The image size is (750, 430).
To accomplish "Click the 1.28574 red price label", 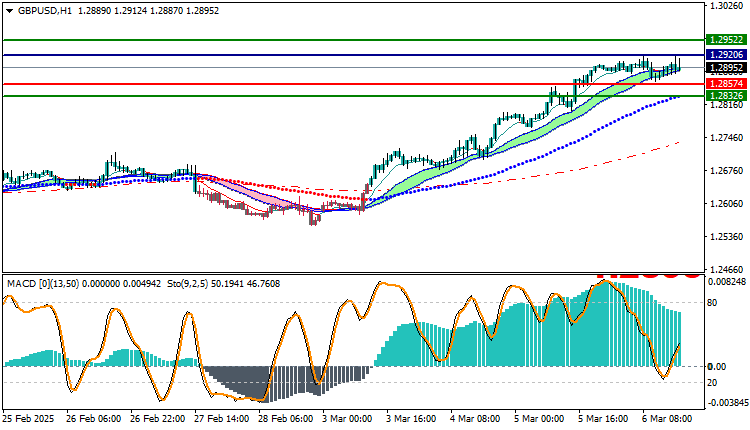I will (726, 84).
